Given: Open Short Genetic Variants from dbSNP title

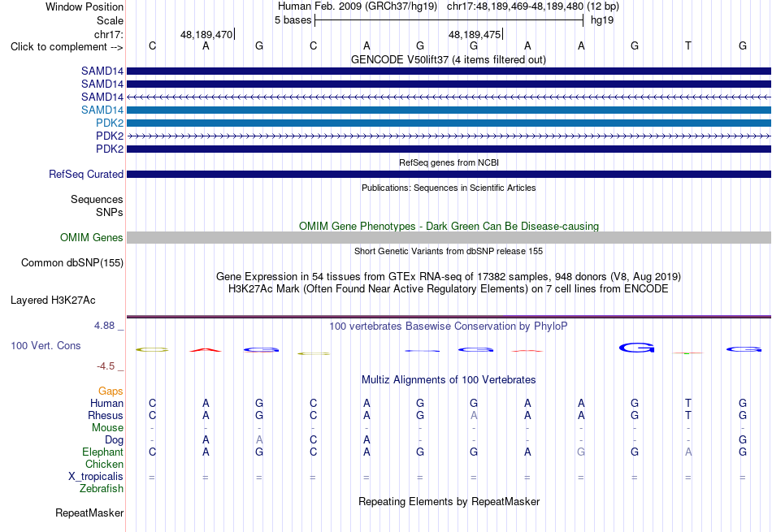Looking at the screenshot, I should (x=449, y=251).
